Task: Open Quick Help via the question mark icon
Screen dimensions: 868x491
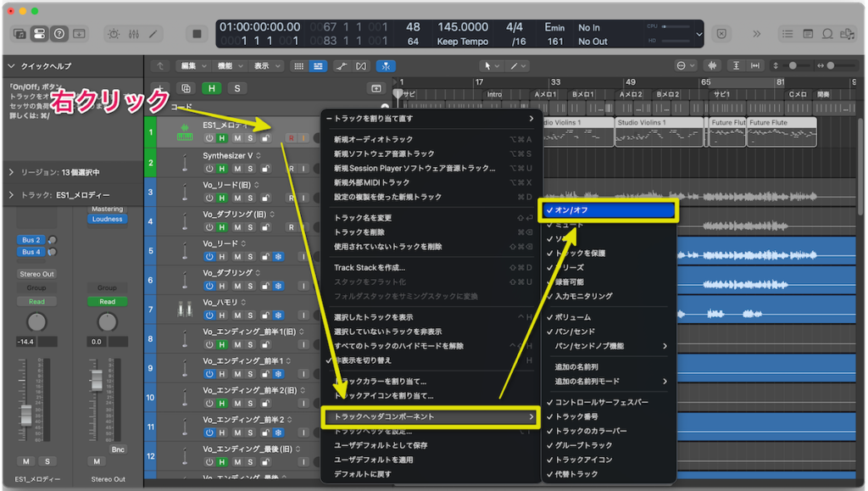Action: (58, 33)
